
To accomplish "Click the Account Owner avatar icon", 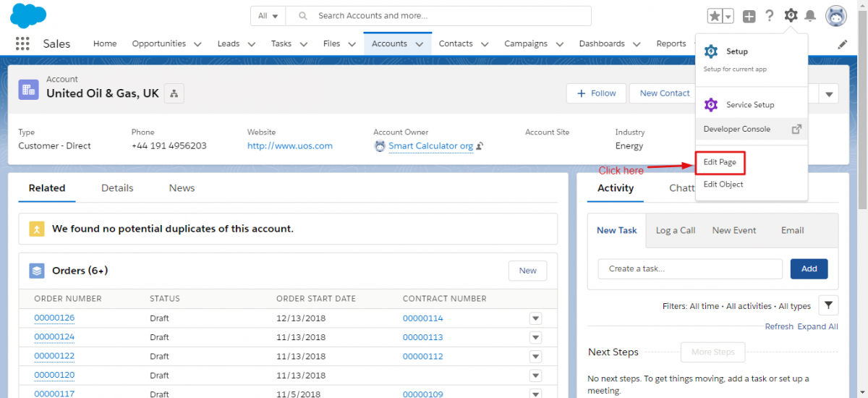I will 380,146.
